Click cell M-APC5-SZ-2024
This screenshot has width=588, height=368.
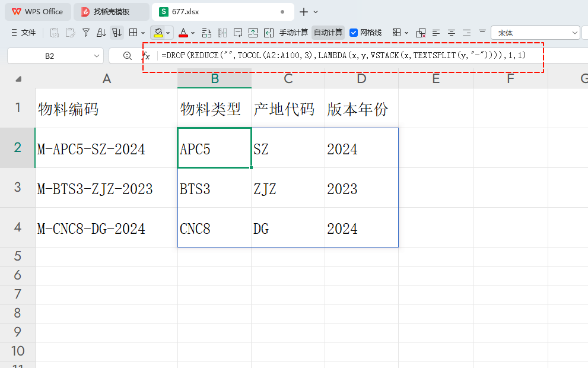(106, 148)
